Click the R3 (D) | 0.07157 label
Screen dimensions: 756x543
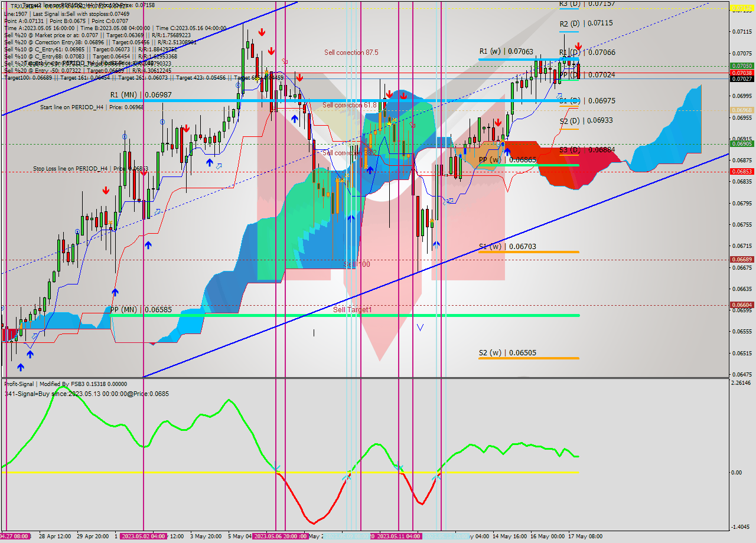click(x=587, y=4)
